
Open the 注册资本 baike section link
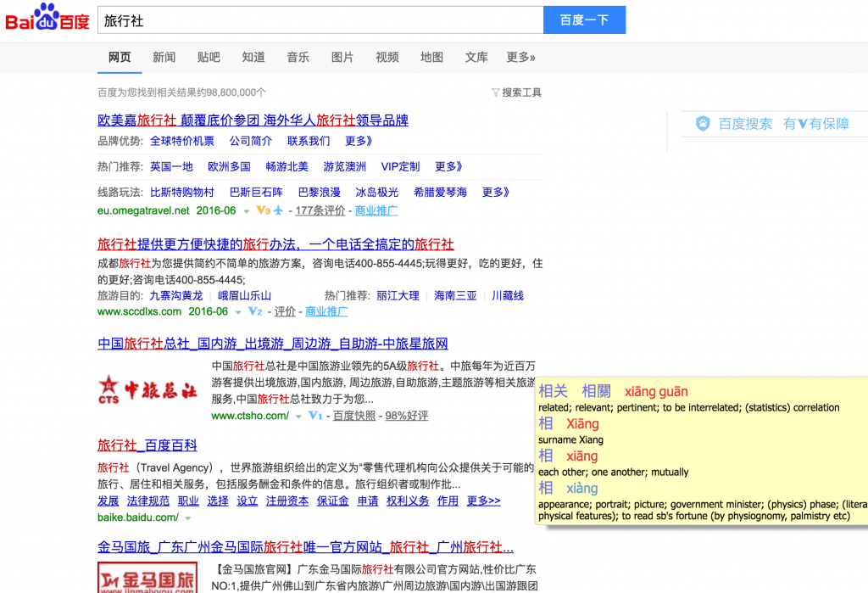coord(287,501)
